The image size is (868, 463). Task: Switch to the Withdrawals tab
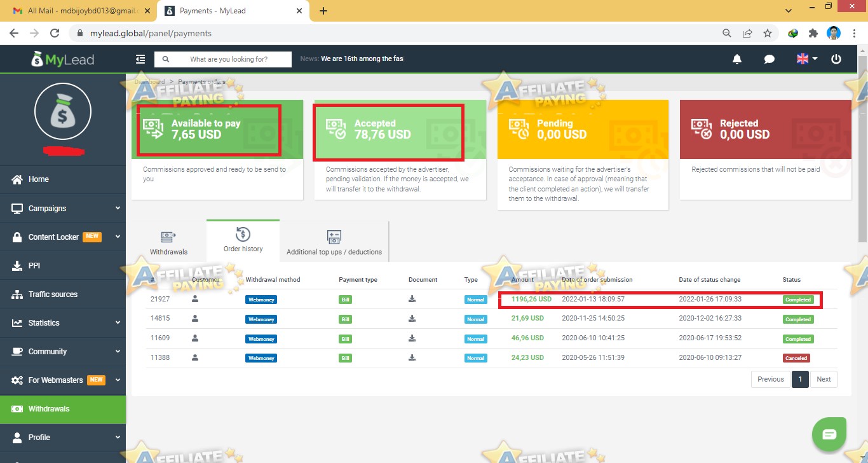click(169, 241)
